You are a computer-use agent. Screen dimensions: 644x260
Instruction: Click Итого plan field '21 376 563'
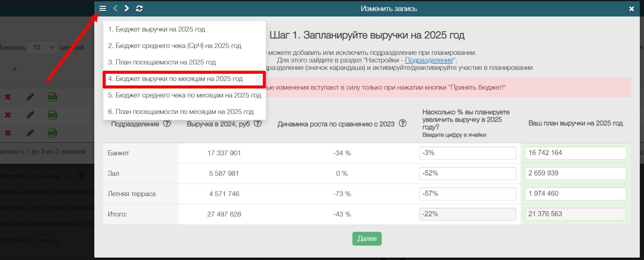[x=575, y=214]
